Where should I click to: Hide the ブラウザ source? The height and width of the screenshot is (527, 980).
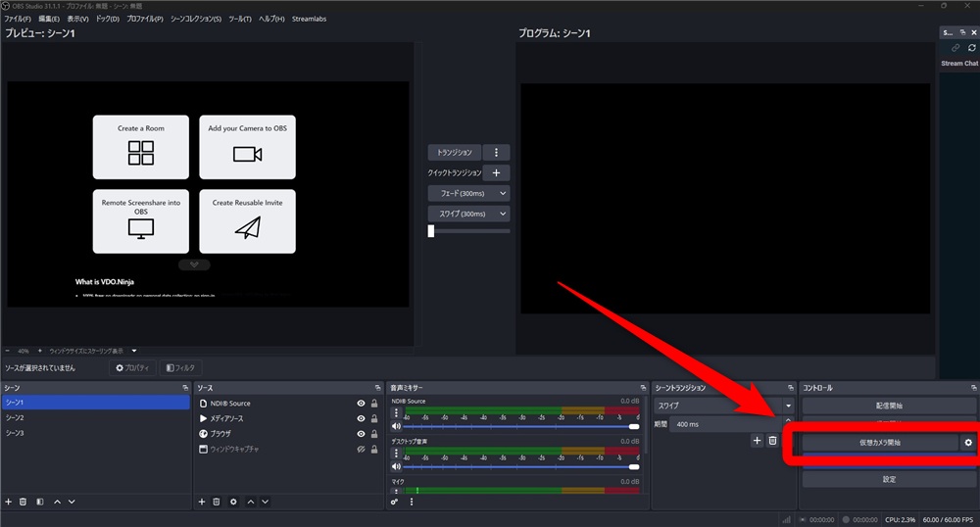click(361, 433)
